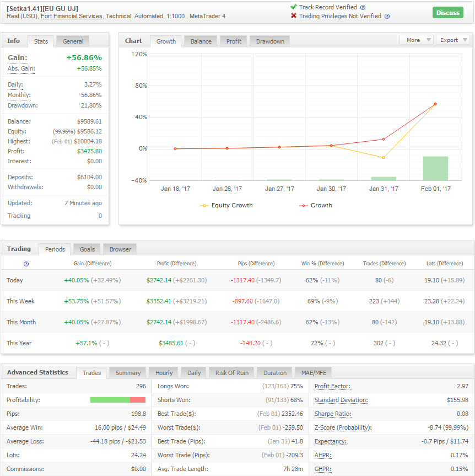475x476 pixels.
Task: Switch to the General tab
Action: pos(73,41)
